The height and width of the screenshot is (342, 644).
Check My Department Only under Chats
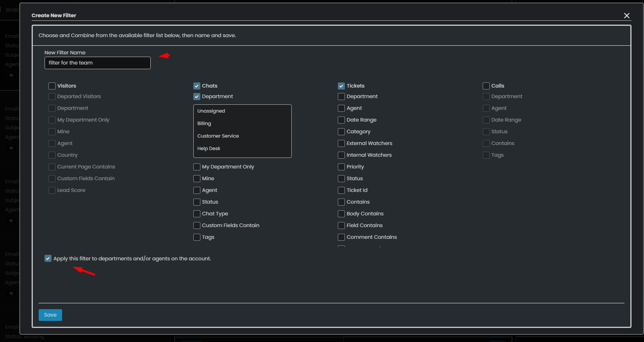(197, 167)
